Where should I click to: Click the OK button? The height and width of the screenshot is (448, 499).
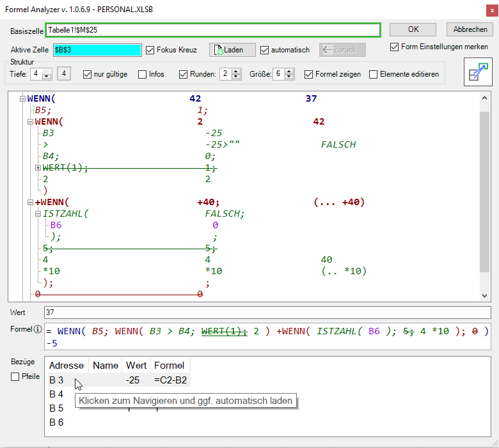(413, 29)
